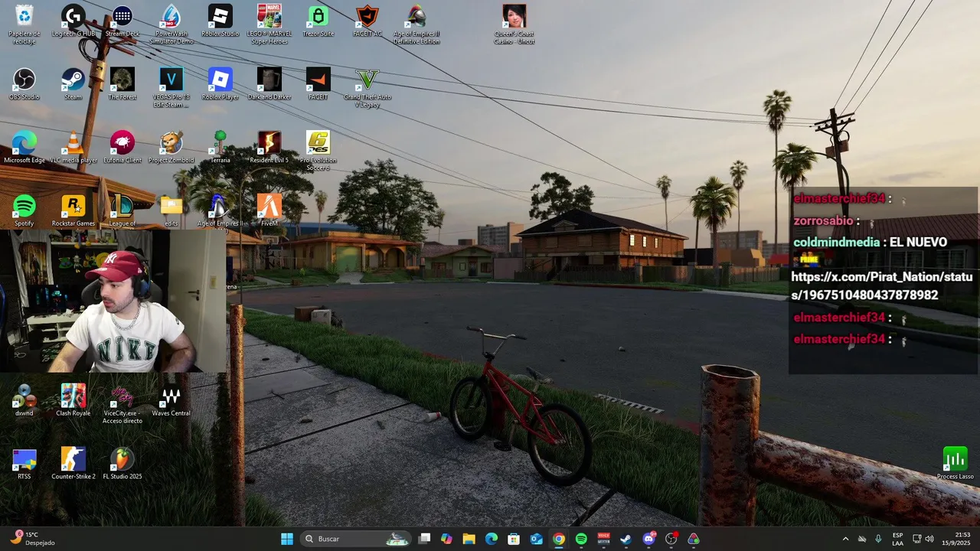
Task: Open the Windows Start menu
Action: coord(287,539)
